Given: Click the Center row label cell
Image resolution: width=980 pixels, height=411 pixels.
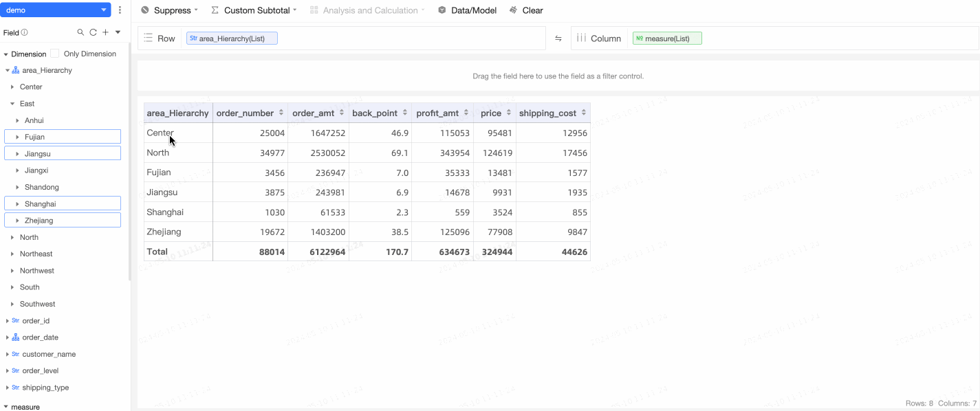Looking at the screenshot, I should pyautogui.click(x=178, y=133).
